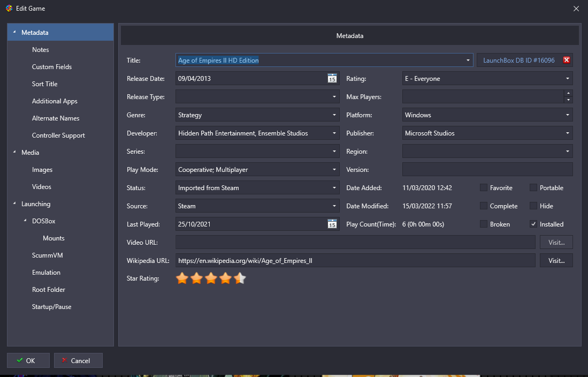Open the Release Type dropdown
This screenshot has width=588, height=377.
tap(334, 96)
